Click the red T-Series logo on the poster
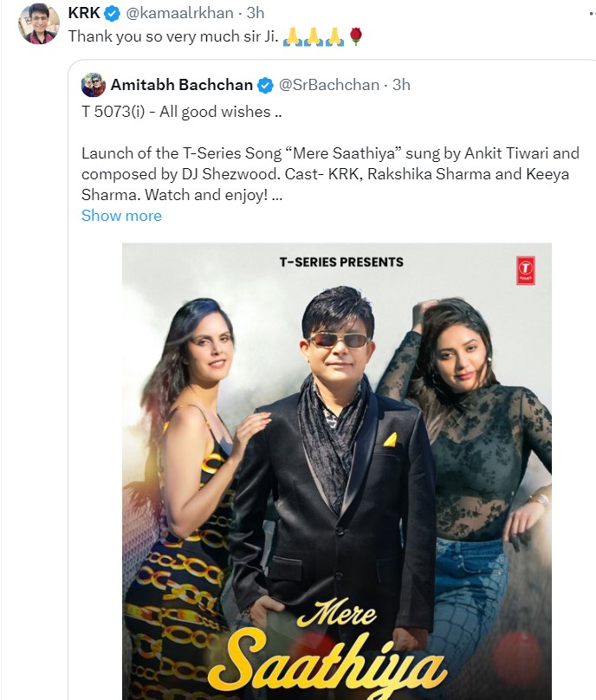Viewport: 596px width, 700px height. tap(525, 270)
